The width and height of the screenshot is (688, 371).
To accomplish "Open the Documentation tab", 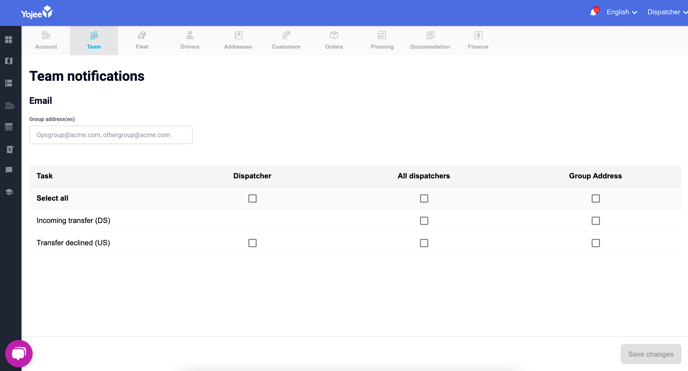I will point(430,40).
